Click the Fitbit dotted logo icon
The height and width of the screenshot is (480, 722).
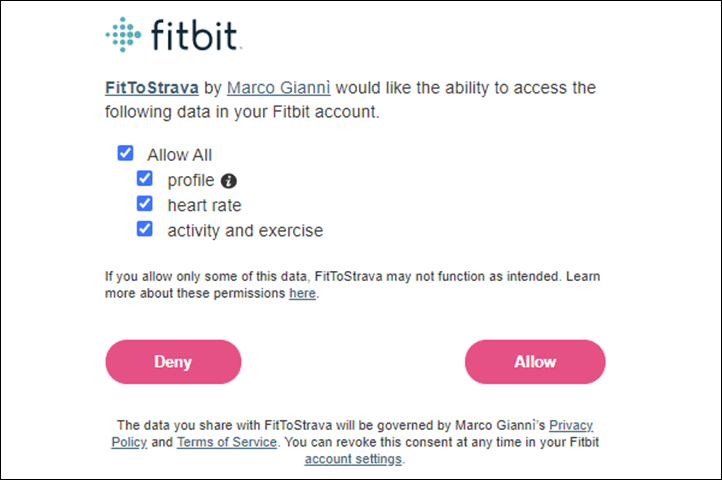[x=123, y=35]
